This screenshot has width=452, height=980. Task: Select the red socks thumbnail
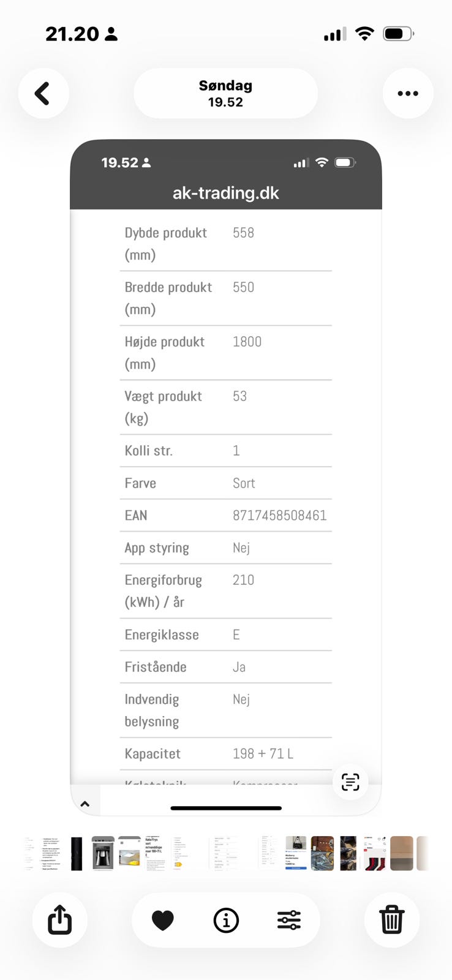pos(374,853)
